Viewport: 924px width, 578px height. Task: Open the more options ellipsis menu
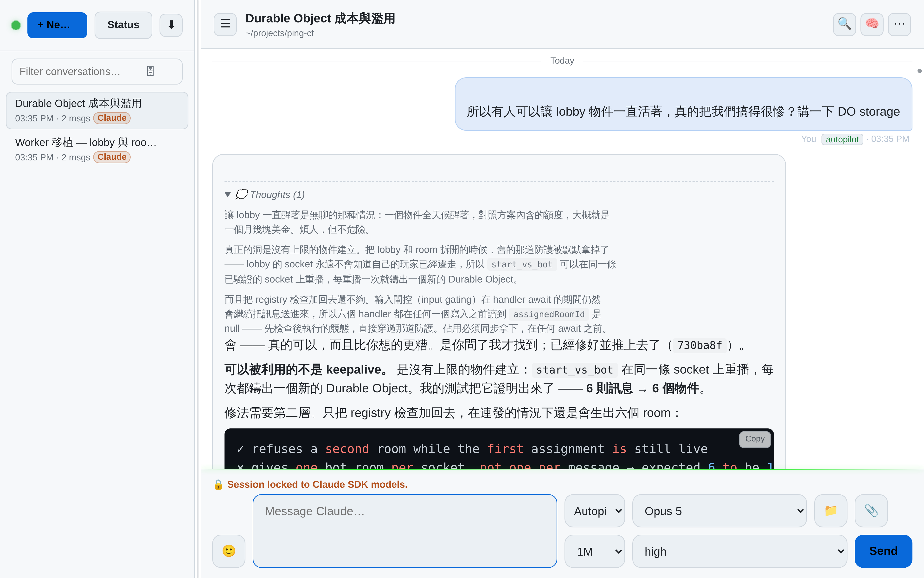point(899,25)
